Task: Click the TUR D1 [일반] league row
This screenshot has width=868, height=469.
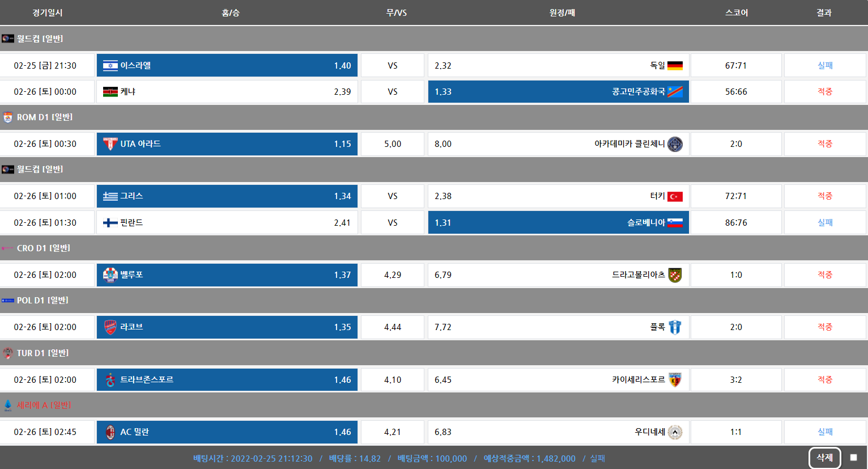Action: tap(42, 353)
